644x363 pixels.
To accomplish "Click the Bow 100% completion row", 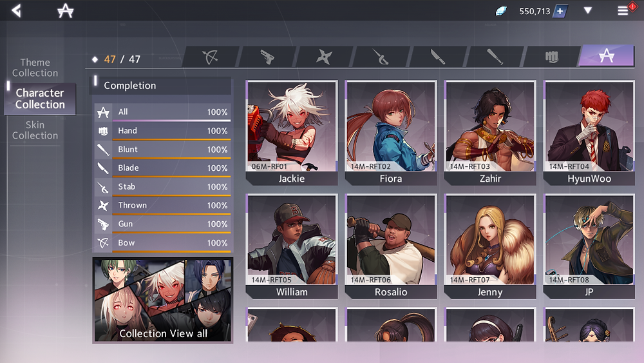I will tap(163, 243).
